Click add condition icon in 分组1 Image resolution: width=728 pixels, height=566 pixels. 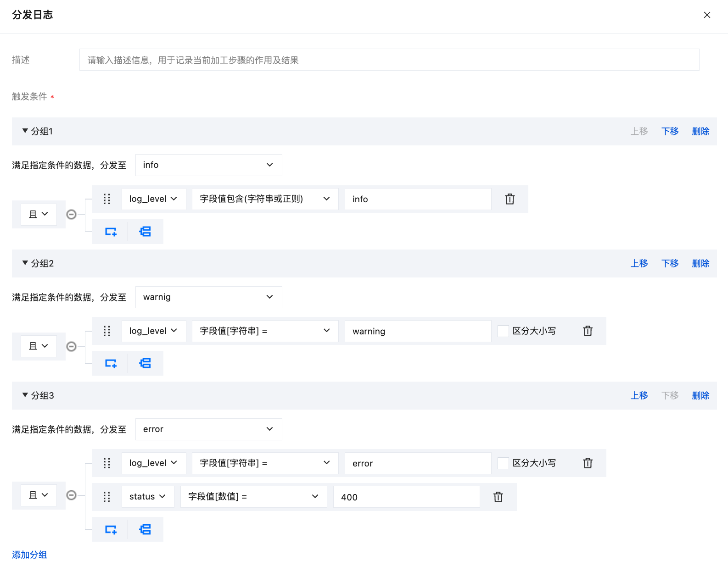click(x=111, y=232)
